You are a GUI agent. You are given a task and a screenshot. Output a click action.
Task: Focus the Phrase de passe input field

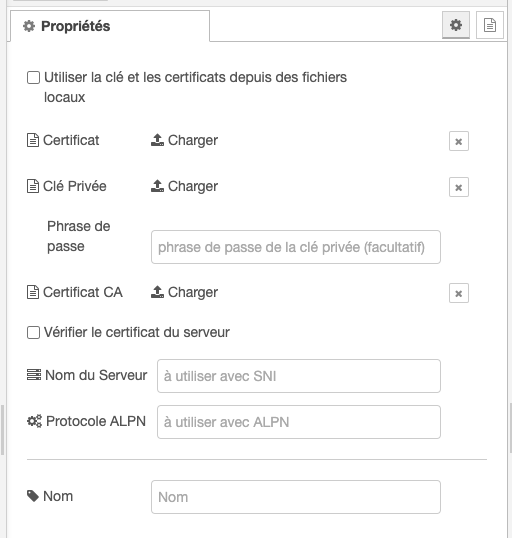pos(296,247)
